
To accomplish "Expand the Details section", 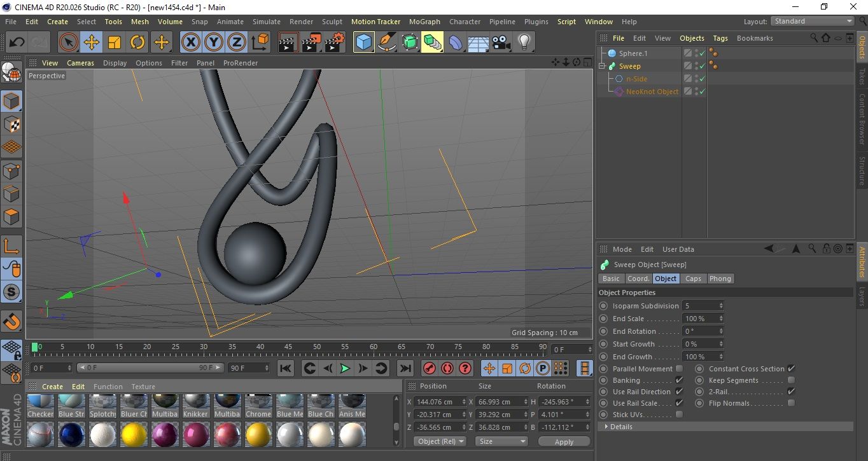I will 621,427.
